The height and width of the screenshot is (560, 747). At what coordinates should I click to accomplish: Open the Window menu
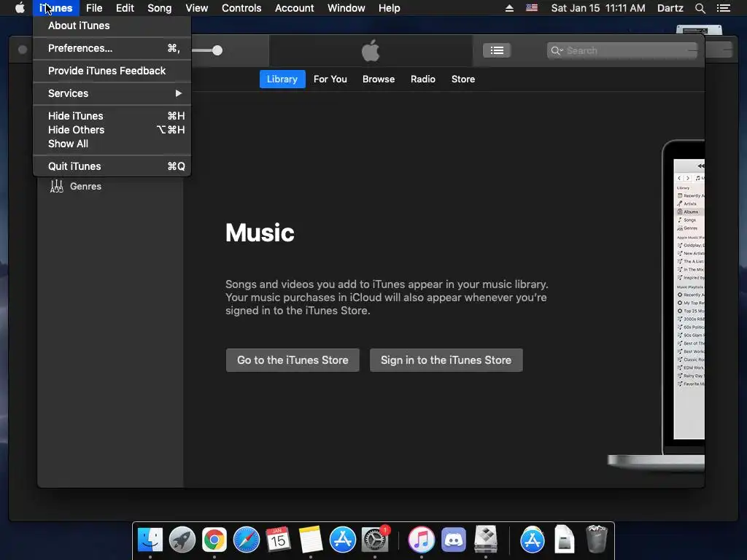tap(346, 8)
